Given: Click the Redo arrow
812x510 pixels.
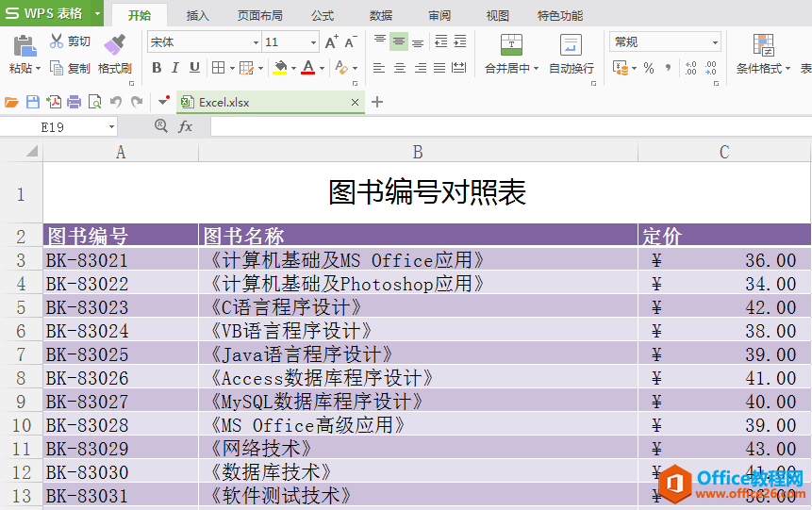Looking at the screenshot, I should (x=137, y=102).
